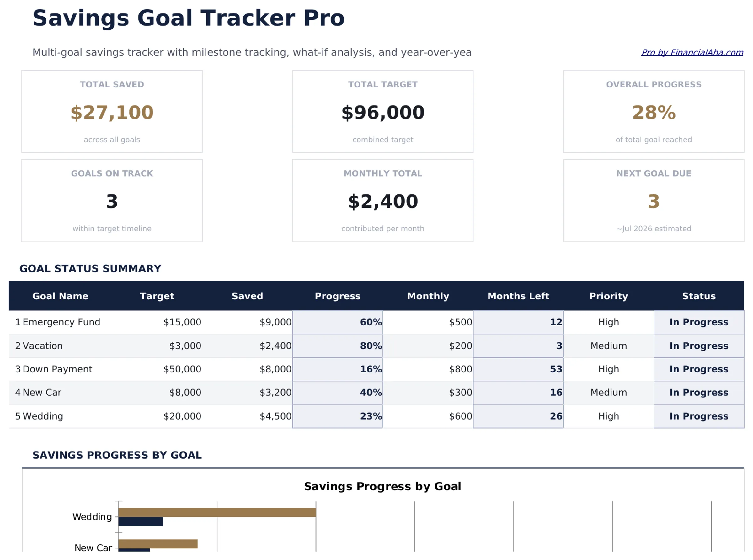Open the Pro by FinancialAha.com link

pos(692,53)
